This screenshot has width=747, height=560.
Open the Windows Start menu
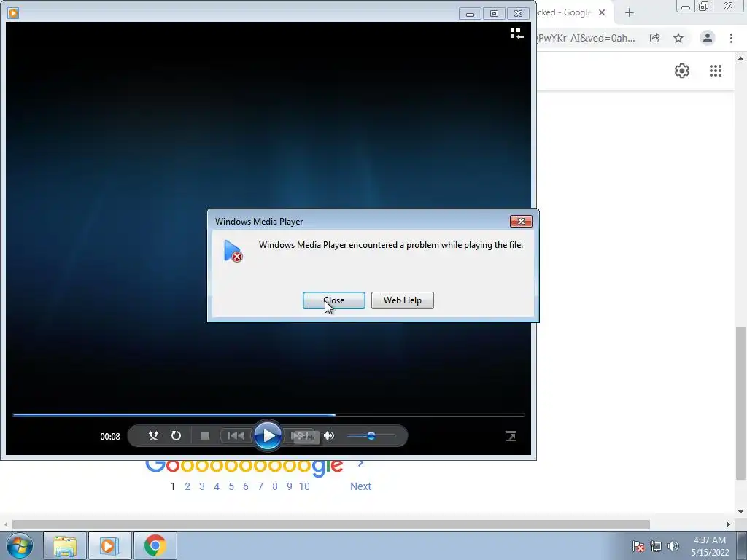(x=19, y=545)
